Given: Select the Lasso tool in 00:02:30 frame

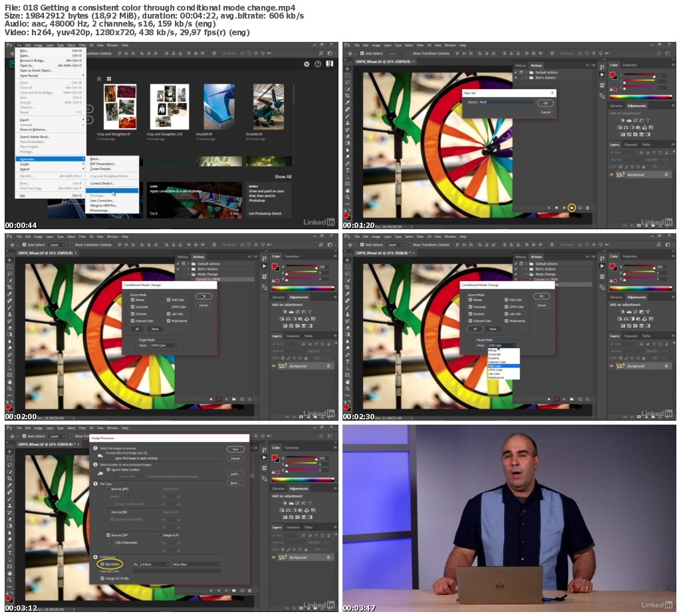Looking at the screenshot, I should click(347, 274).
